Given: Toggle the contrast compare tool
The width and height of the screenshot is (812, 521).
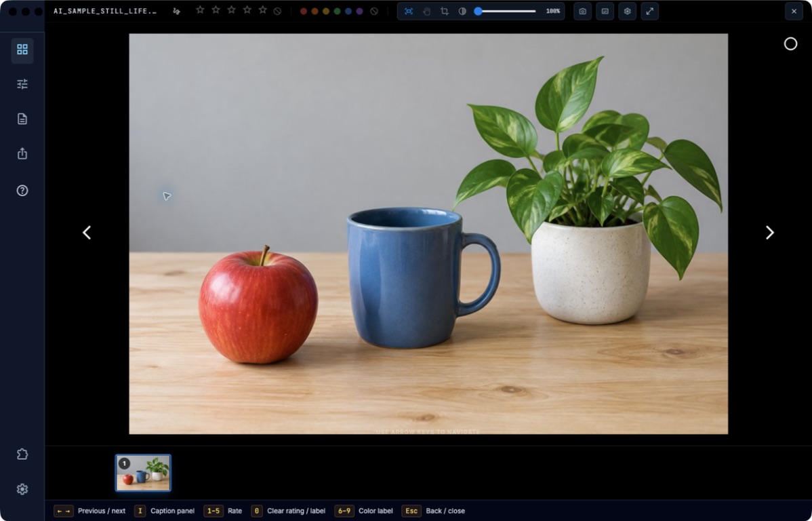Looking at the screenshot, I should click(x=462, y=11).
